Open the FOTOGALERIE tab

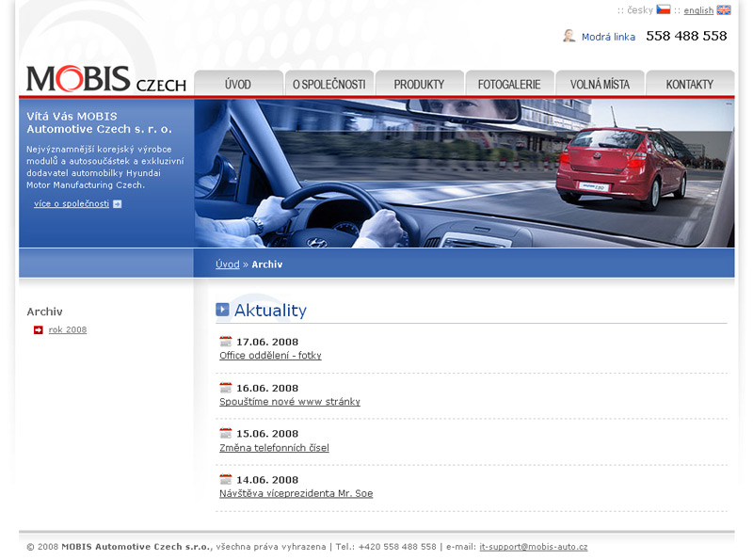click(x=509, y=84)
